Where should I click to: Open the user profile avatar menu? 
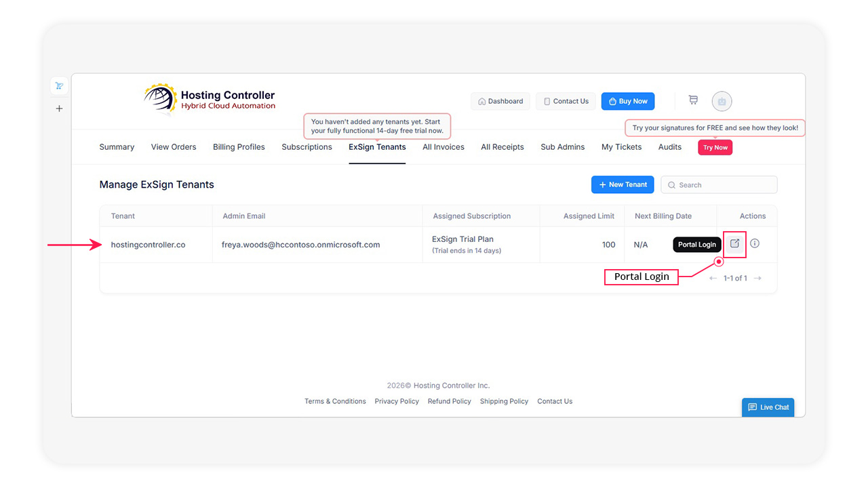(722, 102)
